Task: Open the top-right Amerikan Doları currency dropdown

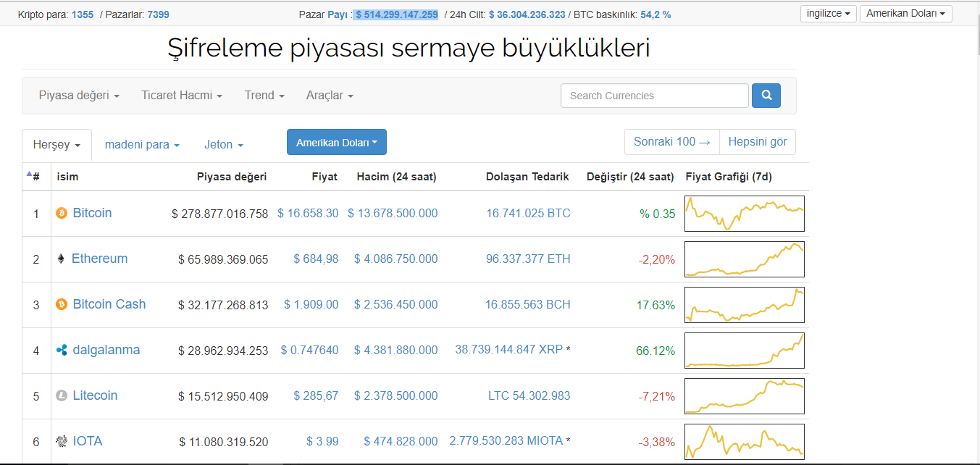Action: pyautogui.click(x=905, y=14)
